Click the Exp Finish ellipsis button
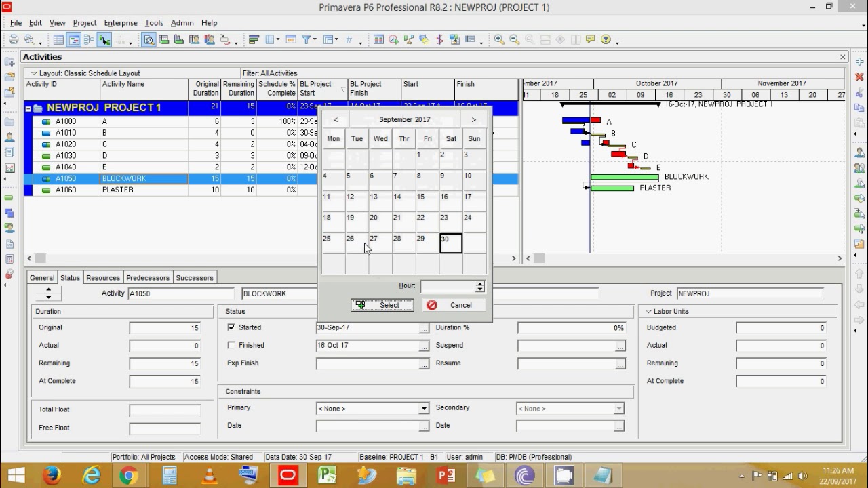 tap(424, 364)
